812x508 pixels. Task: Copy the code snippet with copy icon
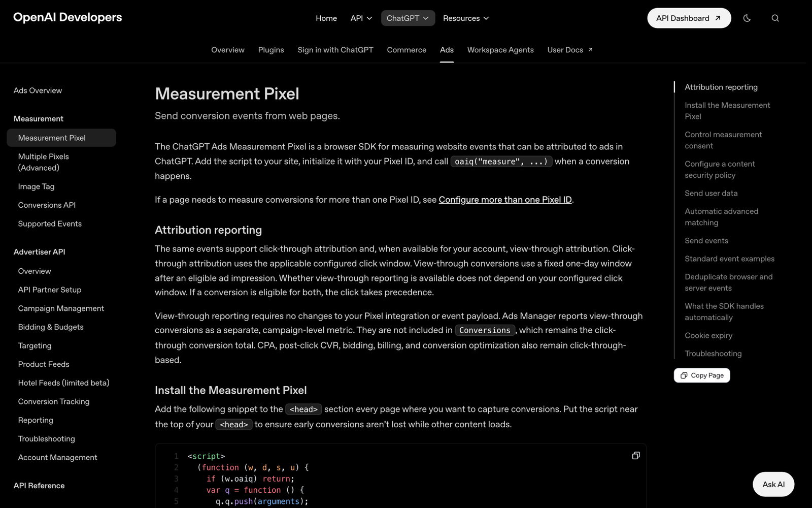click(636, 456)
